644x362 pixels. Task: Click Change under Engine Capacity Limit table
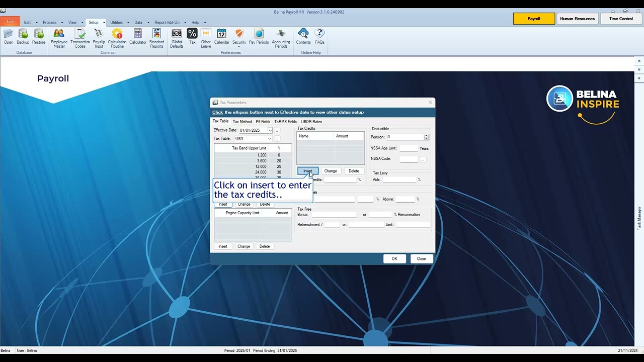point(244,246)
